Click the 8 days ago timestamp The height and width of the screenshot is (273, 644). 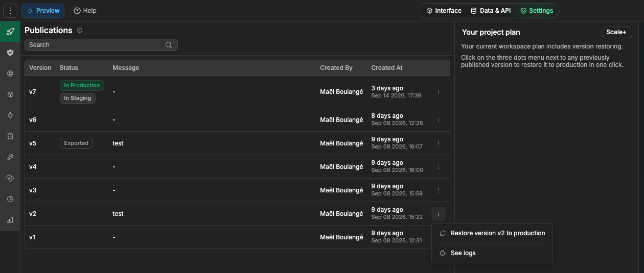[x=387, y=116]
